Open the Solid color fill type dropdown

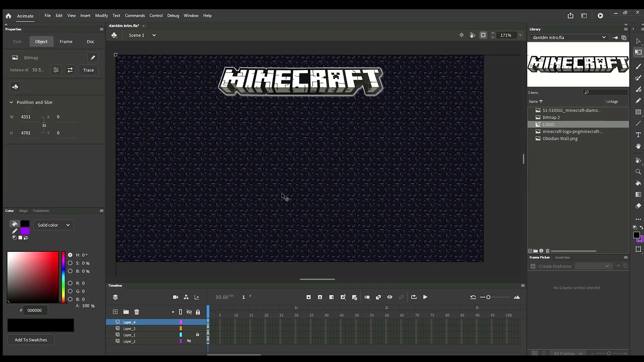pos(53,225)
